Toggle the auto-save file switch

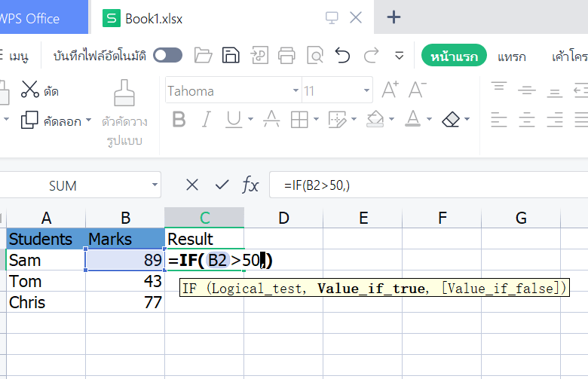167,56
